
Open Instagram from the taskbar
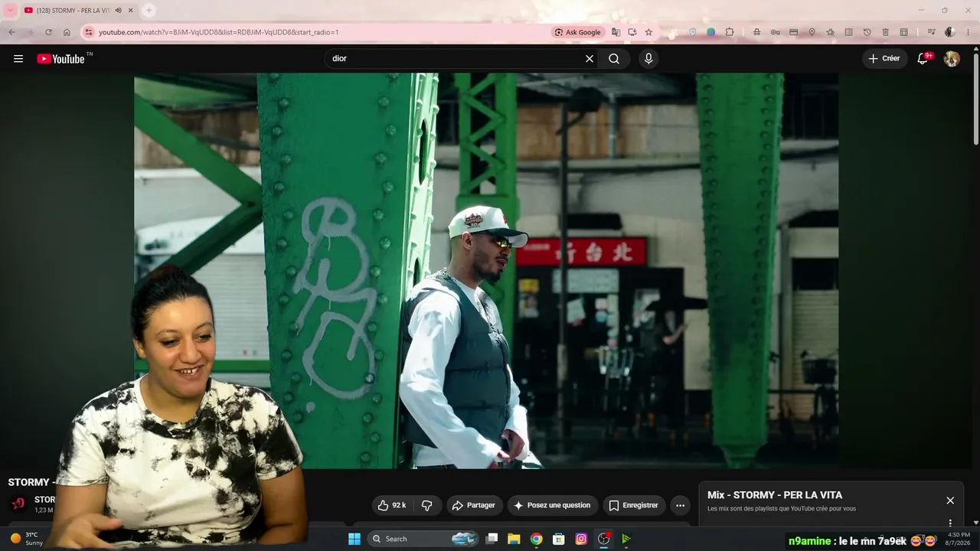point(581,539)
